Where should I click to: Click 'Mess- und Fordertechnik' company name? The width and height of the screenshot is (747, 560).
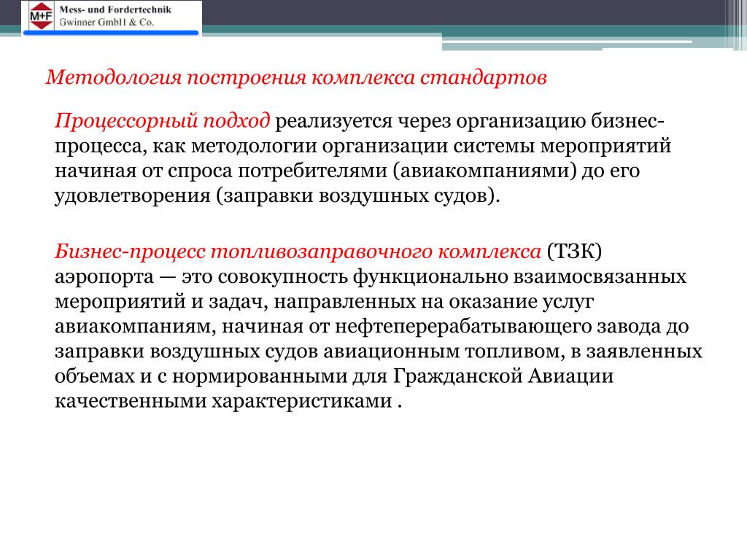115,9
